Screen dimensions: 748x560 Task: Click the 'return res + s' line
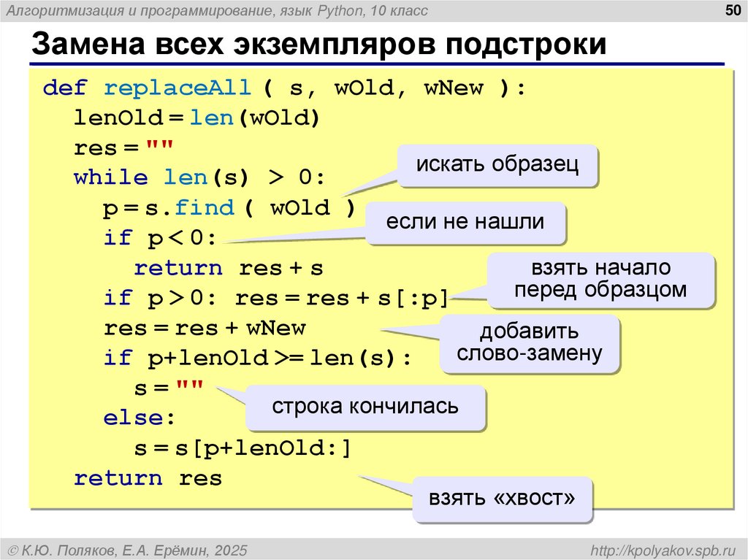pos(229,269)
